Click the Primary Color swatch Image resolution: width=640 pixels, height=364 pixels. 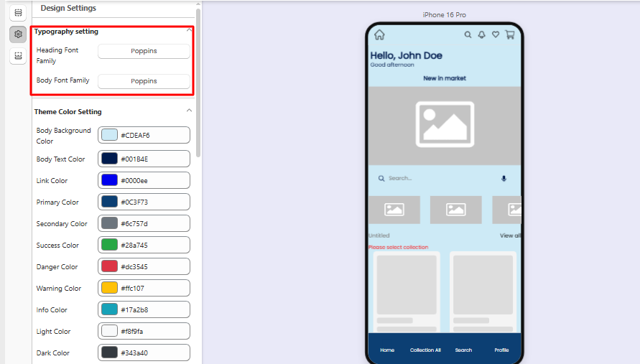[x=109, y=202]
